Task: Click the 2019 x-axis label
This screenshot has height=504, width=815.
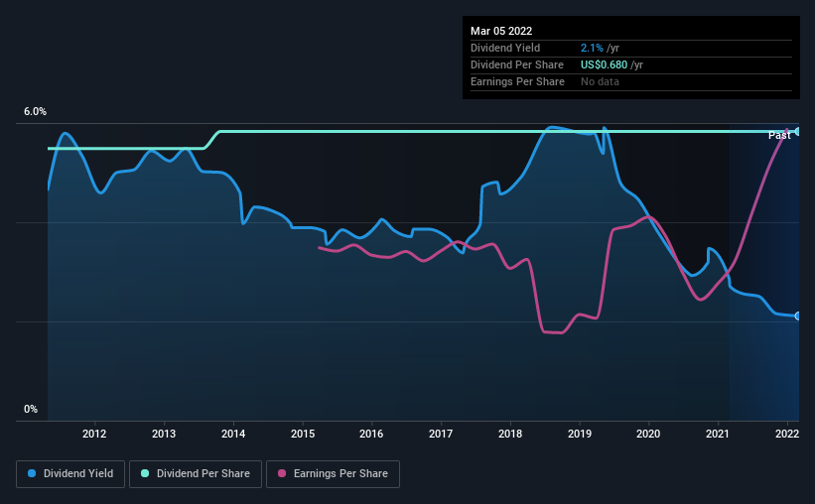Action: coord(580,434)
